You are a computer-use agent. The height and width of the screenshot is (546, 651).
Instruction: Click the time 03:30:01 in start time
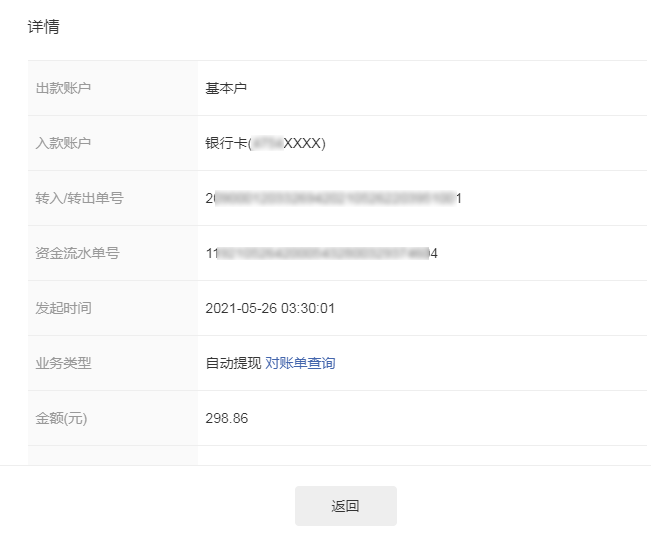[307, 308]
